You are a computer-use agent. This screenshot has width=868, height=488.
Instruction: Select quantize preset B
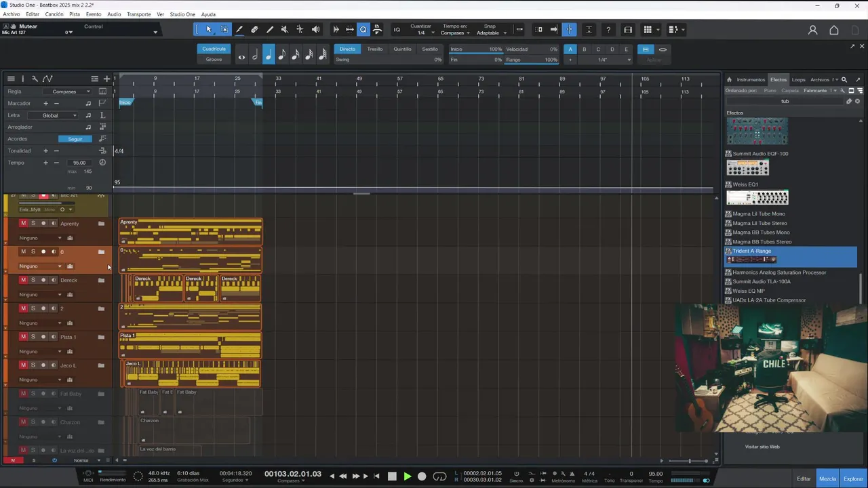[584, 49]
